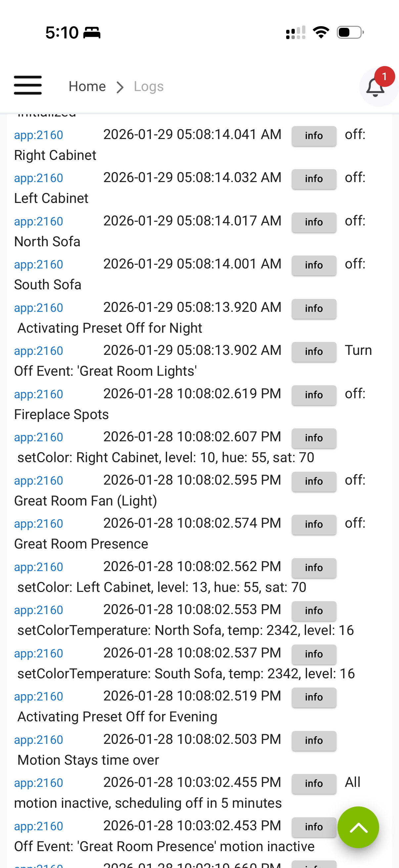The height and width of the screenshot is (868, 399).
Task: Tap the green scroll-to-top arrow button
Action: pyautogui.click(x=358, y=827)
